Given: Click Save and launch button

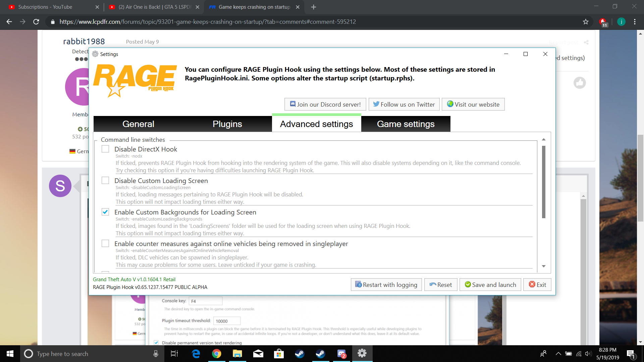Looking at the screenshot, I should [490, 285].
